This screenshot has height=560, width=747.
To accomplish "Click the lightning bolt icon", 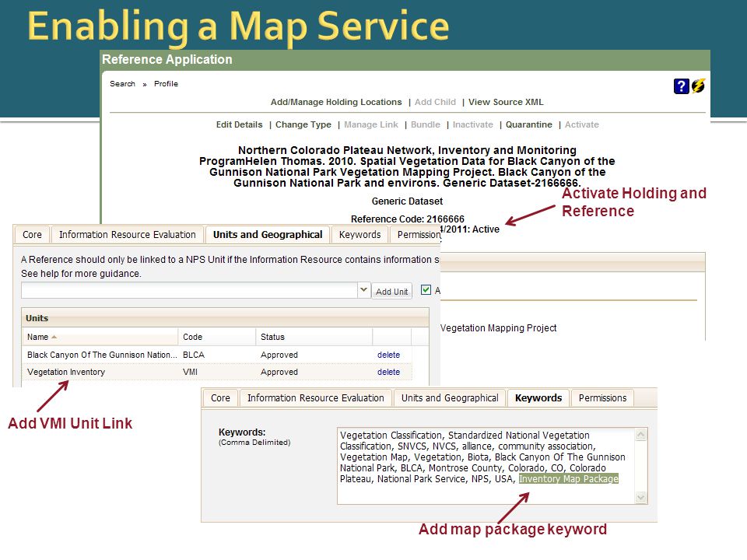I will (x=699, y=86).
